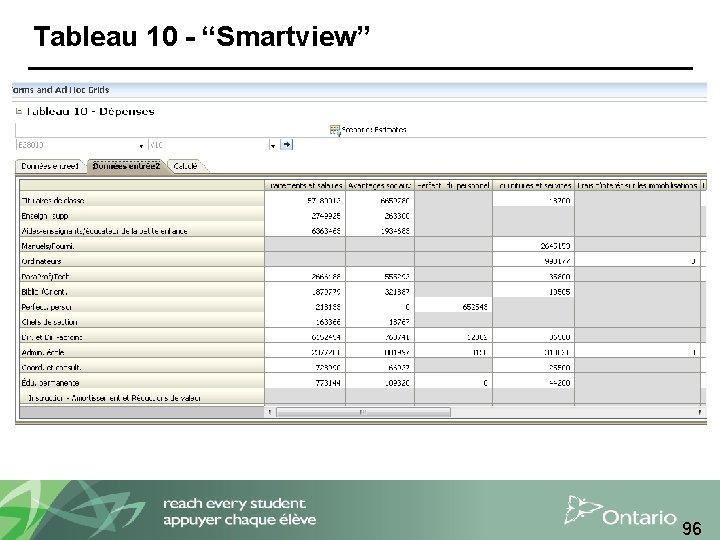Select the Fournitures et services column header
This screenshot has width=720, height=540.
(534, 186)
